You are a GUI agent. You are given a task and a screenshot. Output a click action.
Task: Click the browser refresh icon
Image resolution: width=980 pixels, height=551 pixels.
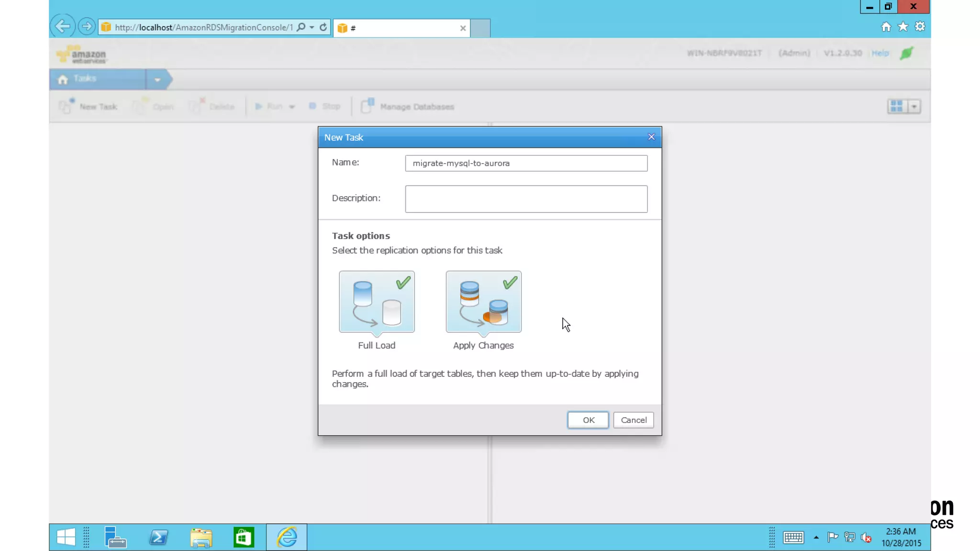[323, 27]
